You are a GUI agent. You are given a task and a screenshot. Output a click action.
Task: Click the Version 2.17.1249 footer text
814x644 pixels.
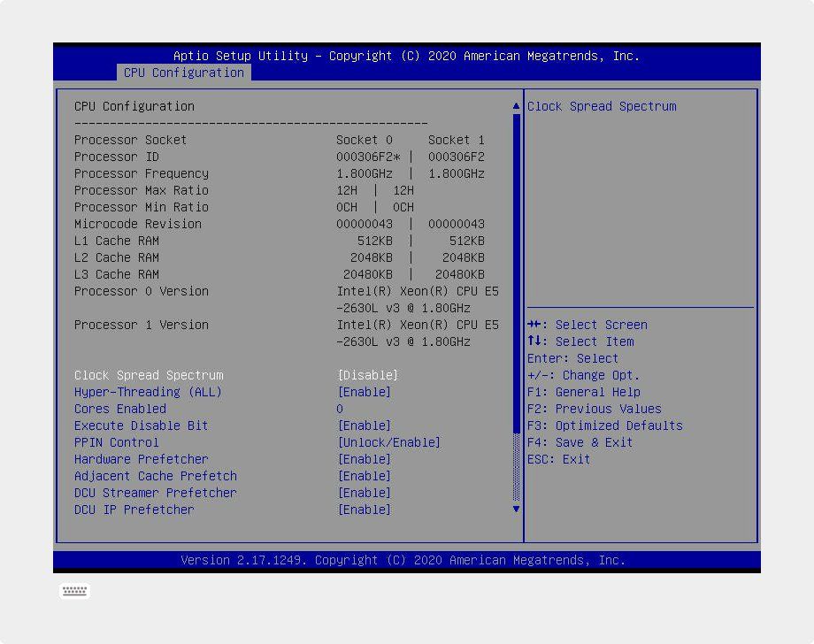click(403, 560)
